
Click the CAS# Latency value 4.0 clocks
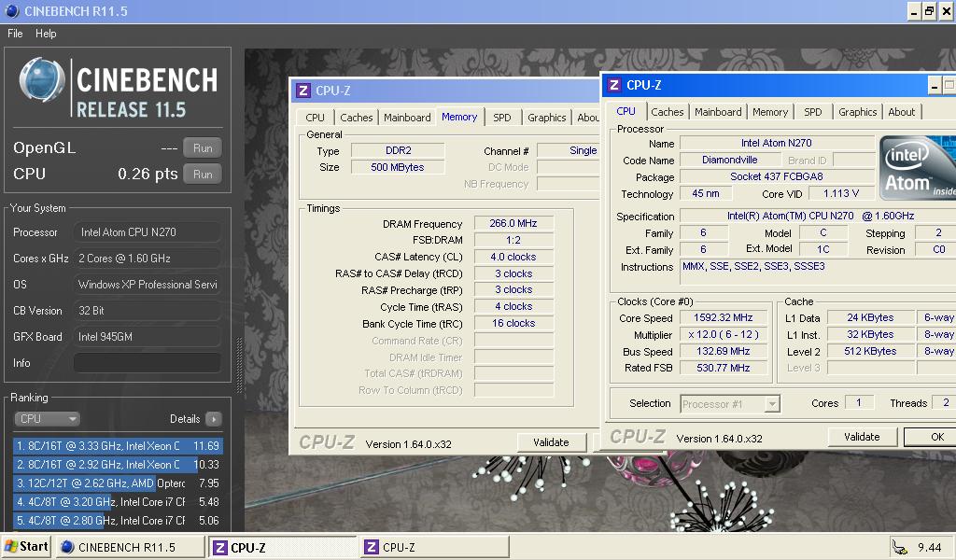pyautogui.click(x=513, y=258)
